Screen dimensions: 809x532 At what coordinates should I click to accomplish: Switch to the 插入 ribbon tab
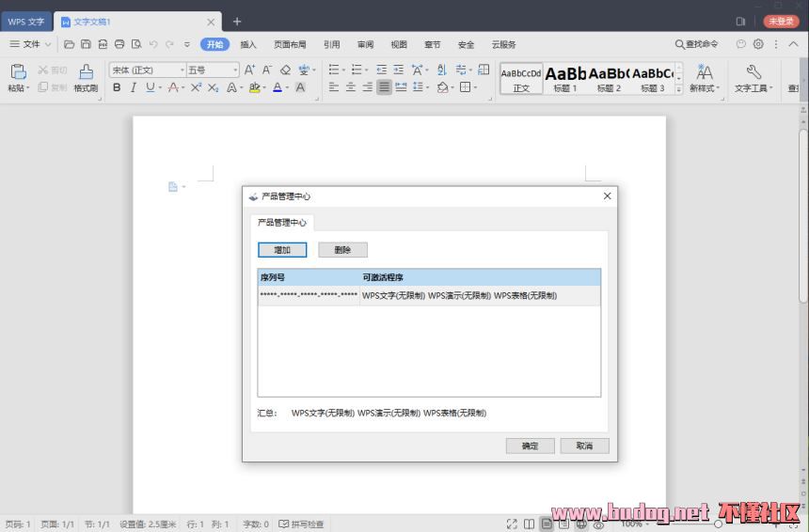tap(248, 44)
